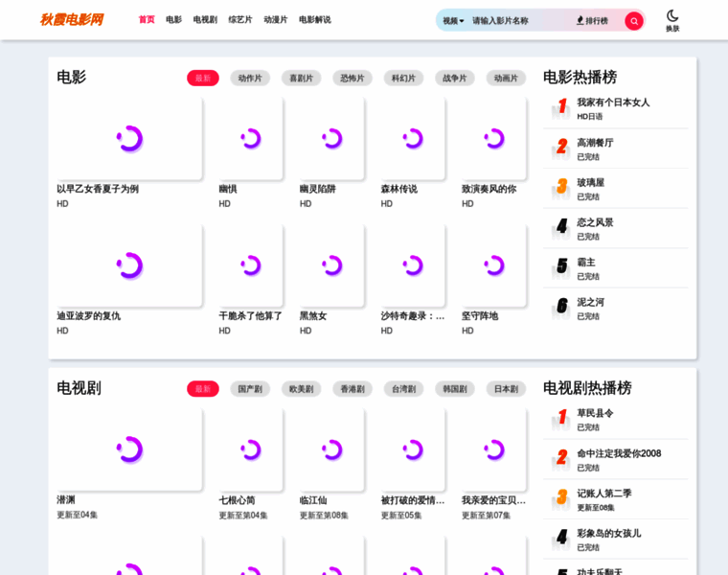Select the 韩国剧 filter tab
This screenshot has height=575, width=728.
(x=455, y=389)
